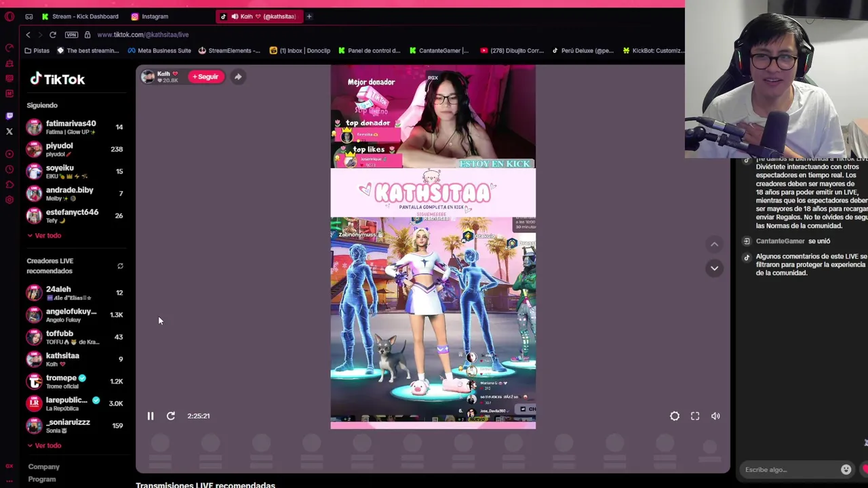Image resolution: width=868 pixels, height=488 pixels.
Task: Reload the TikTok page
Action: (x=52, y=35)
